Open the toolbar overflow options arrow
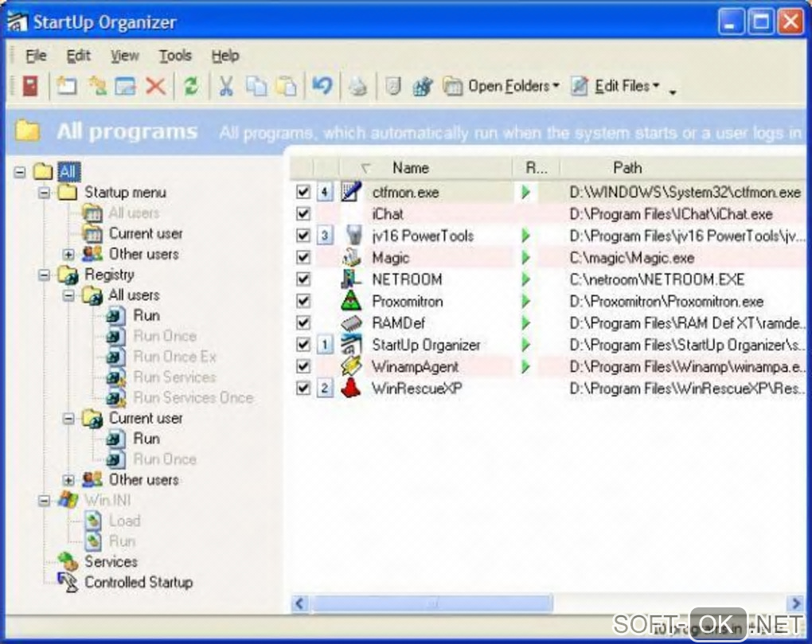Viewport: 812px width, 644px height. pyautogui.click(x=673, y=92)
